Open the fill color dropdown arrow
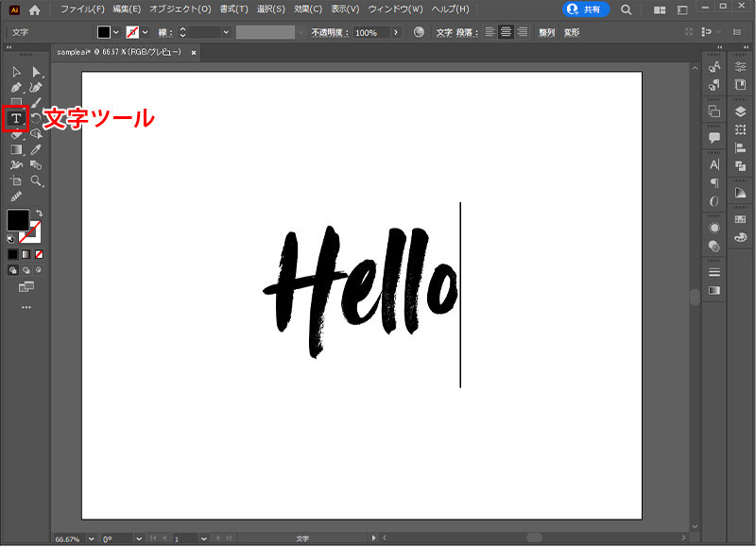Screen dimensions: 756x547 tap(116, 32)
